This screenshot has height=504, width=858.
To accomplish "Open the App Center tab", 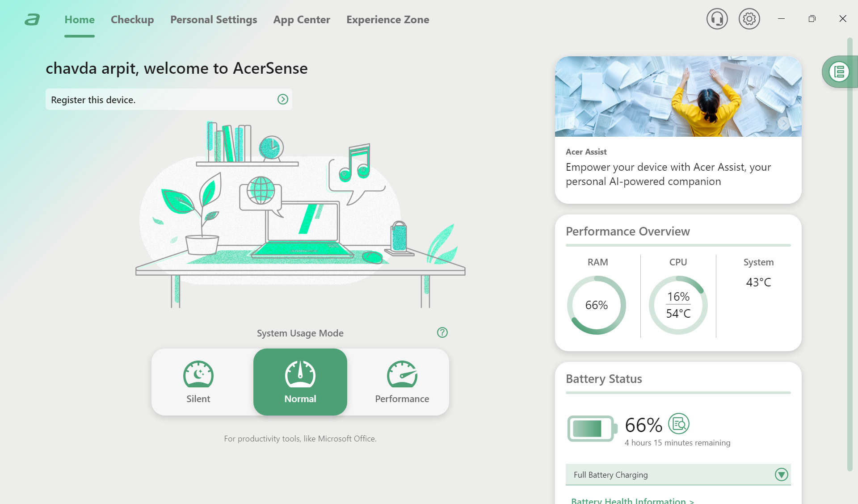I will click(x=302, y=20).
